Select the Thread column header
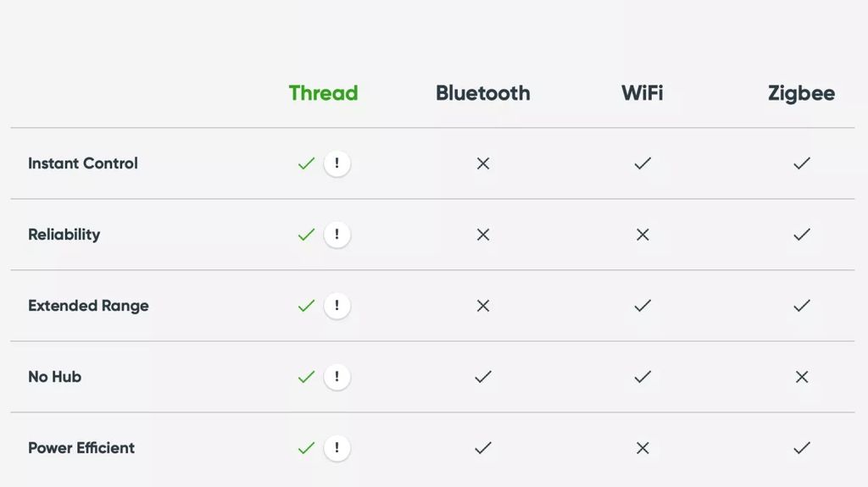868x487 pixels. (x=323, y=93)
